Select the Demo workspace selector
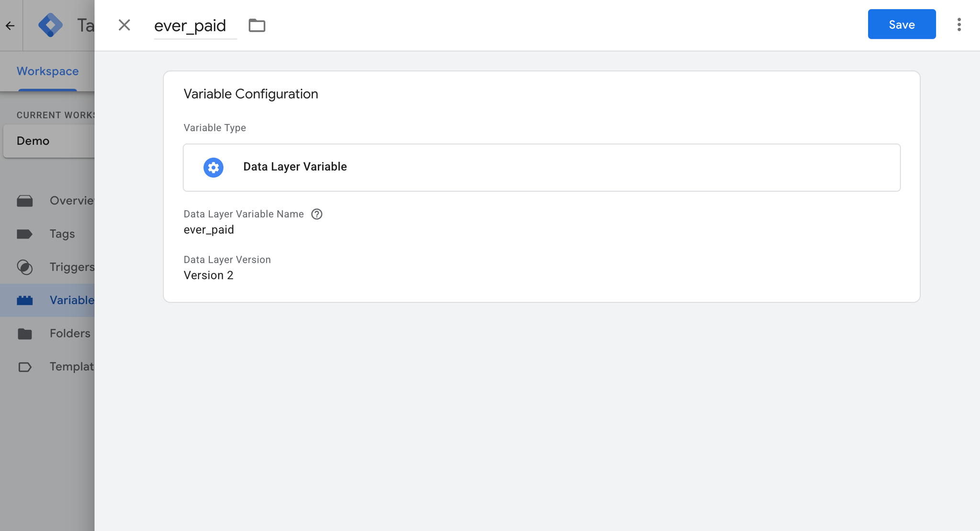 pos(48,141)
